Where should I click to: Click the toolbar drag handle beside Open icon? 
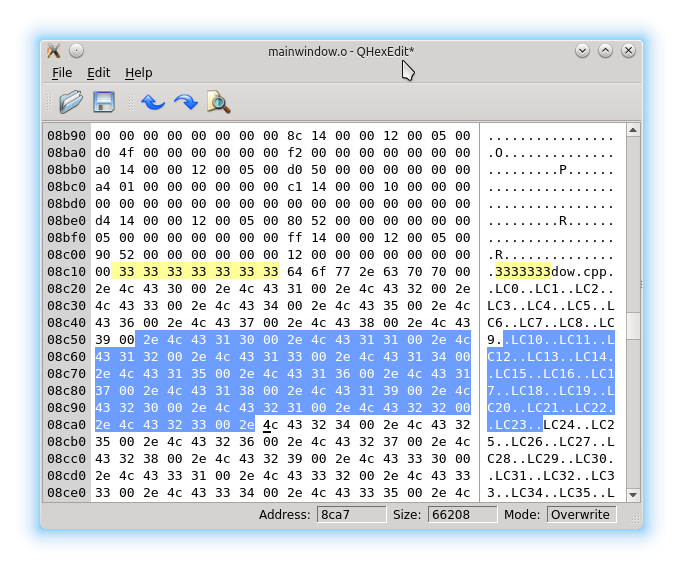point(49,102)
